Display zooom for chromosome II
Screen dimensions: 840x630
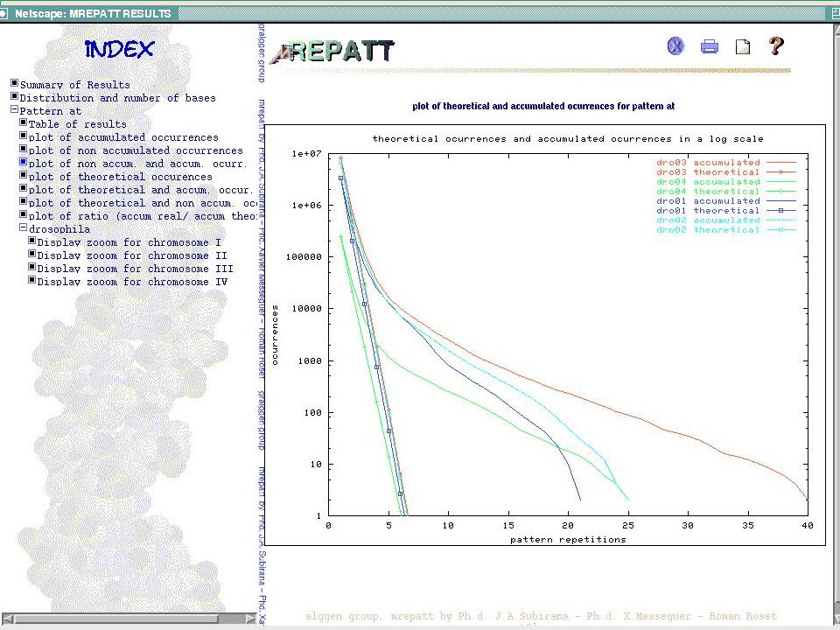pos(132,255)
